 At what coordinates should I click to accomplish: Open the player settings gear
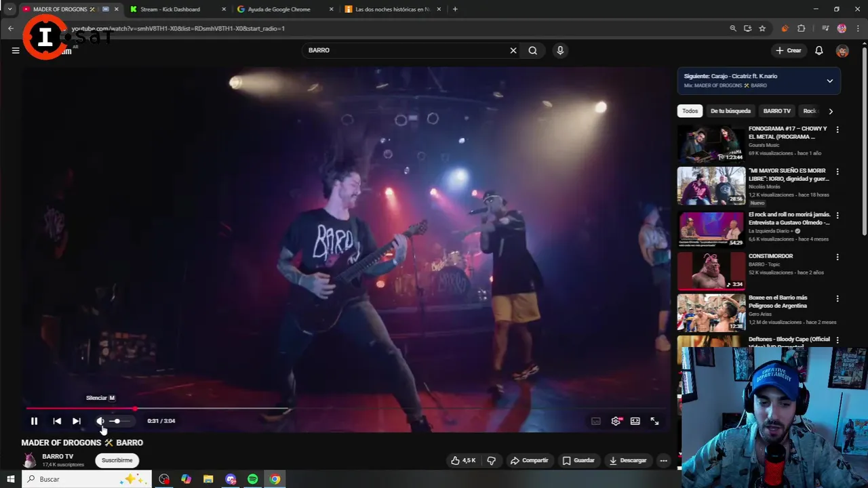(x=616, y=421)
